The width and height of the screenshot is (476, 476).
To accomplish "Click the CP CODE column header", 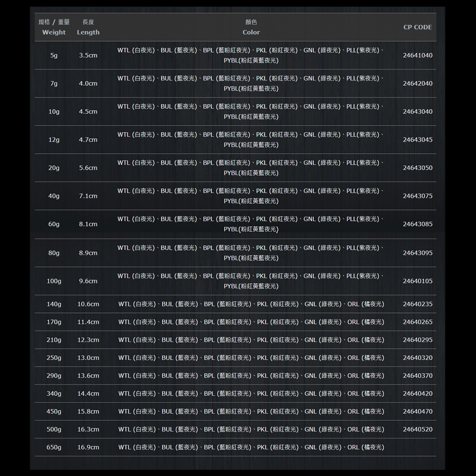I will coord(417,27).
